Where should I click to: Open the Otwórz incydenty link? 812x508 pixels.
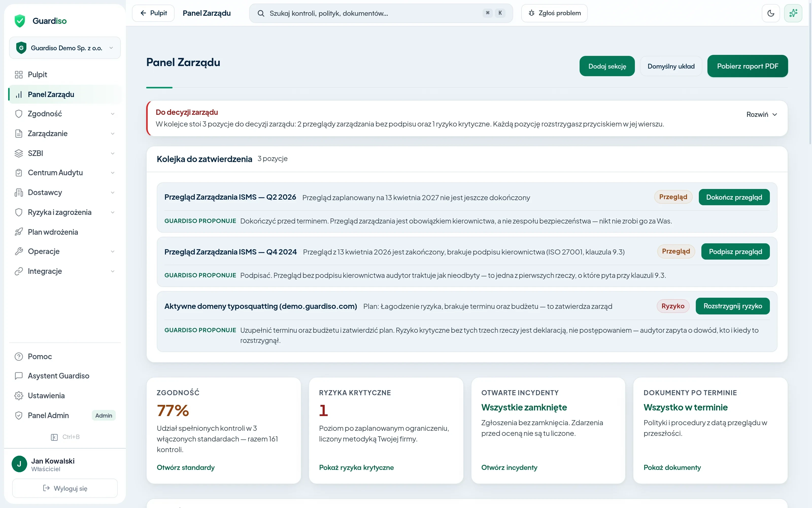(x=509, y=467)
